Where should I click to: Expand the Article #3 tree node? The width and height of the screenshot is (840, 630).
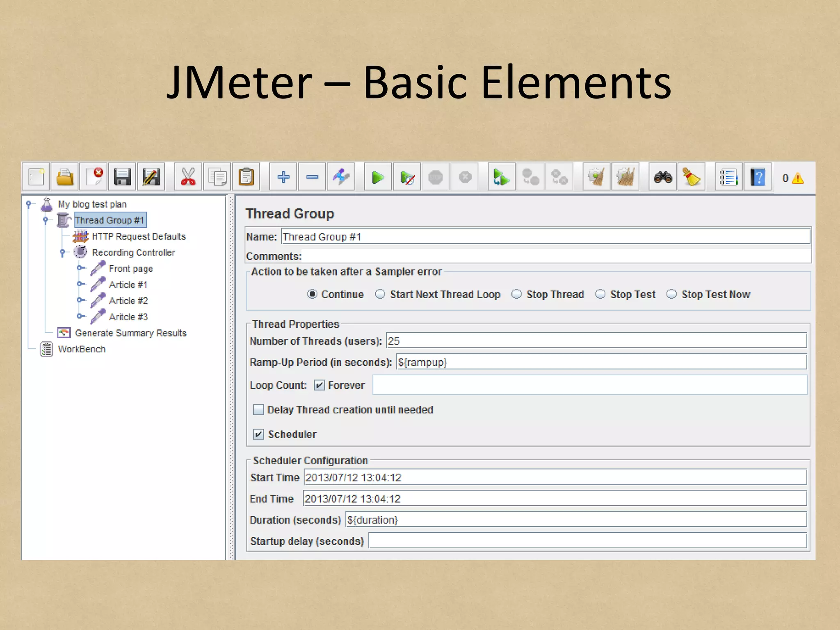coord(80,316)
